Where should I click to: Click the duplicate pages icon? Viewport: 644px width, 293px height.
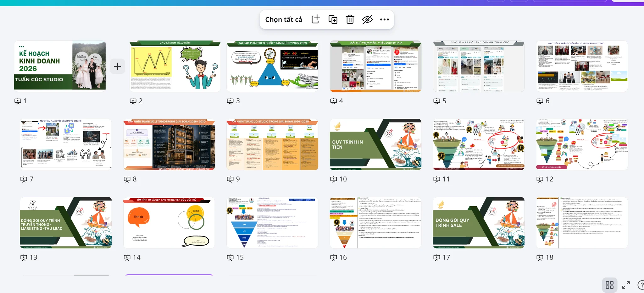(333, 19)
